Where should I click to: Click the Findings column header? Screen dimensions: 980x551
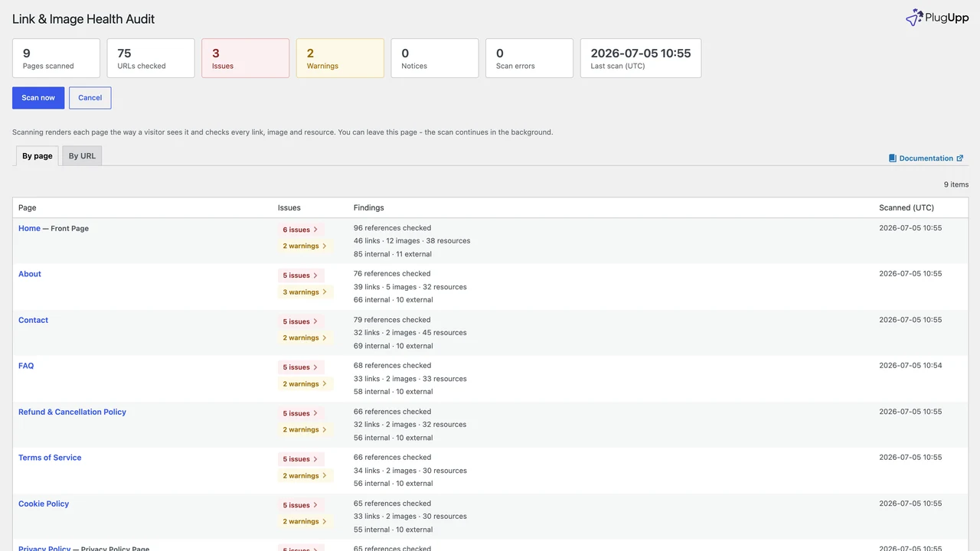point(369,207)
